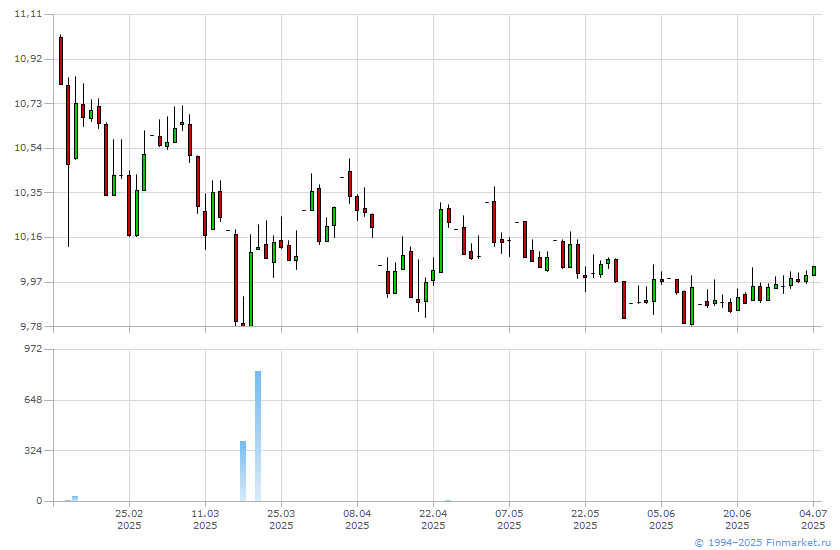Click the price label 10,54
840x550 pixels.
28,148
